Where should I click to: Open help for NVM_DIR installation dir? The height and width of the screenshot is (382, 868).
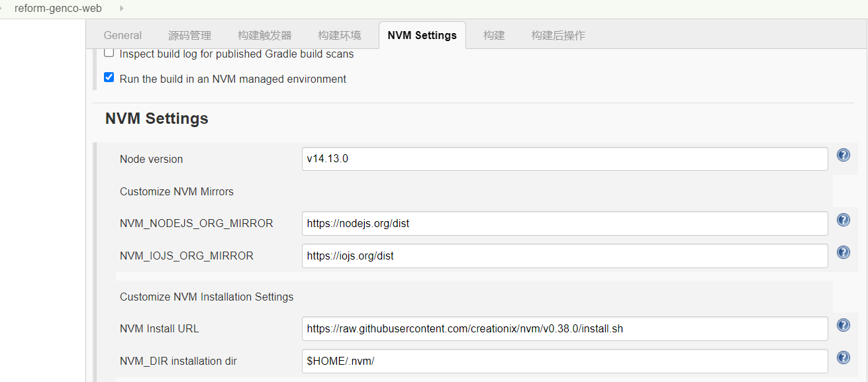[x=843, y=357]
